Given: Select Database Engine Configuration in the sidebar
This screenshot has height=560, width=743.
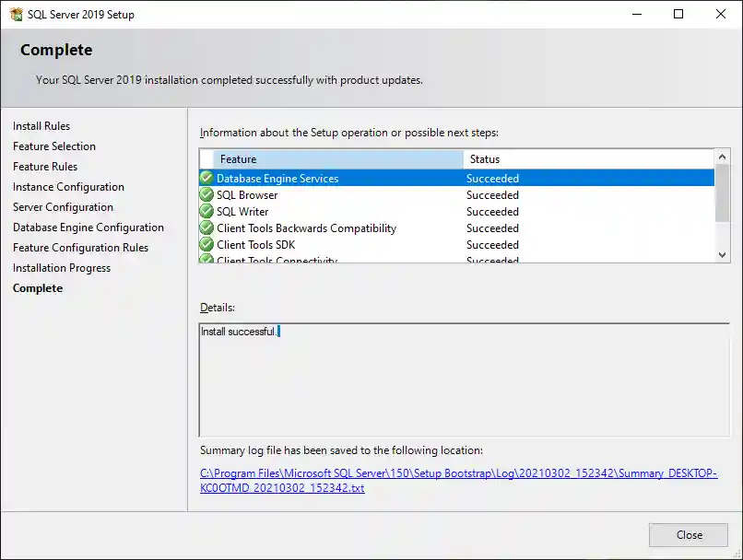Looking at the screenshot, I should point(88,227).
